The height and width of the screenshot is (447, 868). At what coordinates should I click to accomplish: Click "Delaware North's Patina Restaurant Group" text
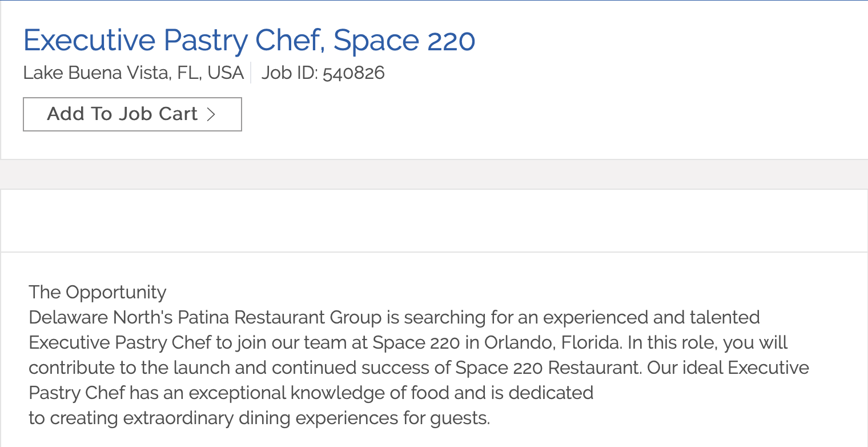click(205, 317)
